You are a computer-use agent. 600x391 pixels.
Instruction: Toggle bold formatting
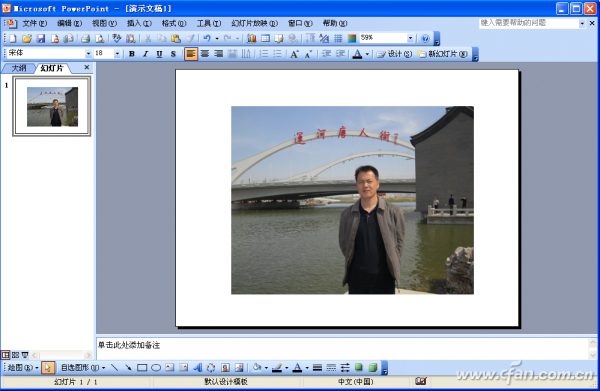132,54
